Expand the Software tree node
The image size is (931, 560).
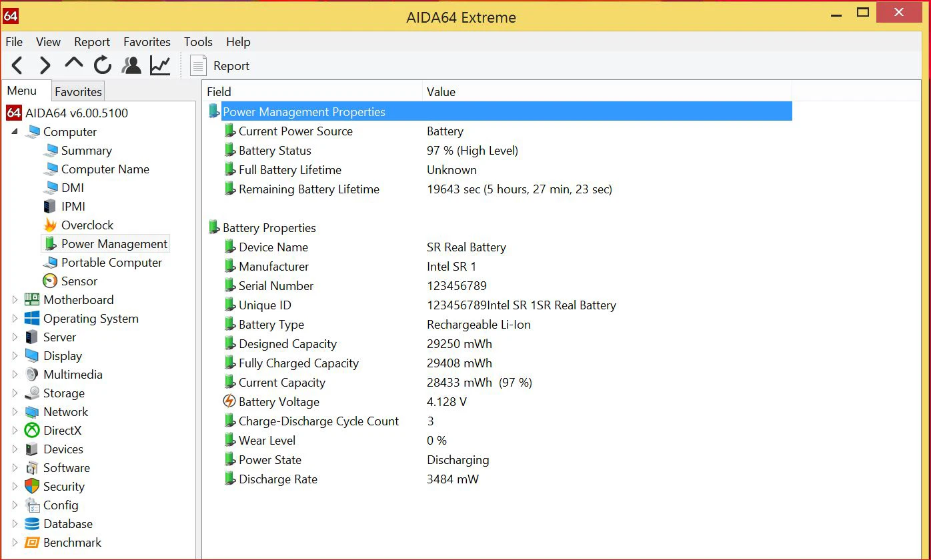point(15,468)
